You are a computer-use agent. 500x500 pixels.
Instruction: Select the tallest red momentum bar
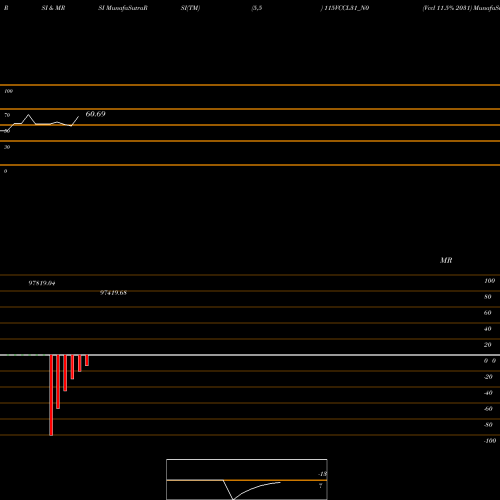51,395
